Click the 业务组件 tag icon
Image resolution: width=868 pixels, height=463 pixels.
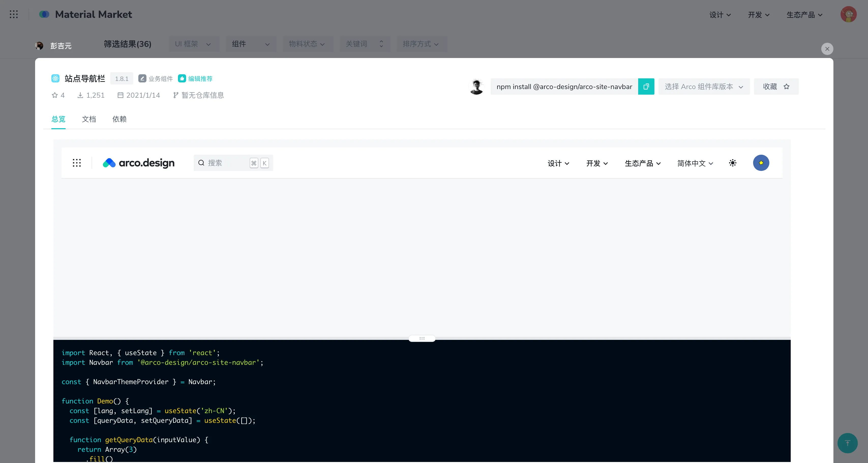(142, 78)
